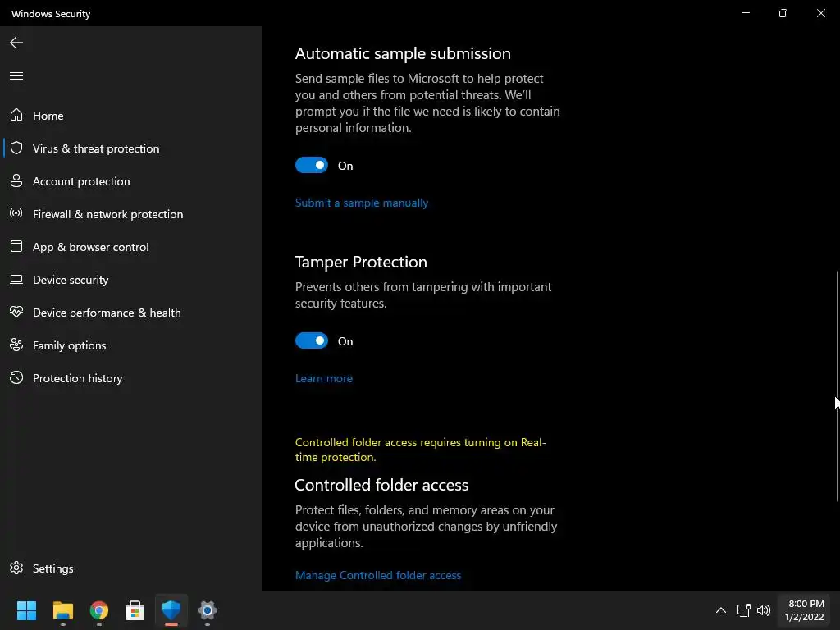Viewport: 840px width, 630px height.
Task: Click the Account protection person icon
Action: (x=16, y=180)
